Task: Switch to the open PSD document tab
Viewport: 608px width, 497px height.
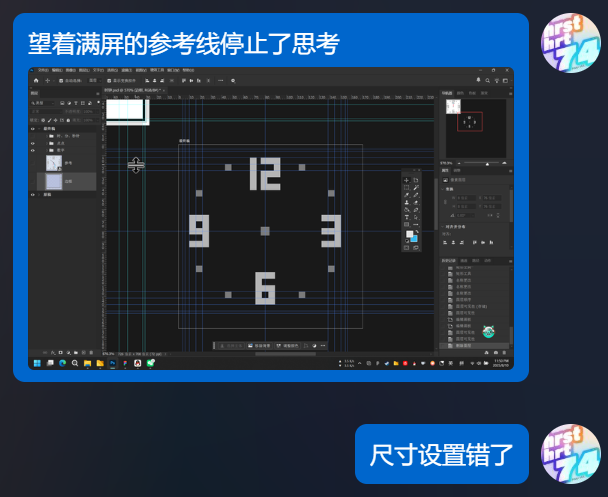Action: 134,89
